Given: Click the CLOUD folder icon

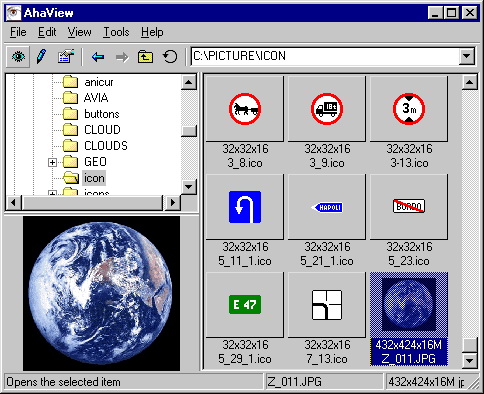Looking at the screenshot, I should (x=70, y=130).
